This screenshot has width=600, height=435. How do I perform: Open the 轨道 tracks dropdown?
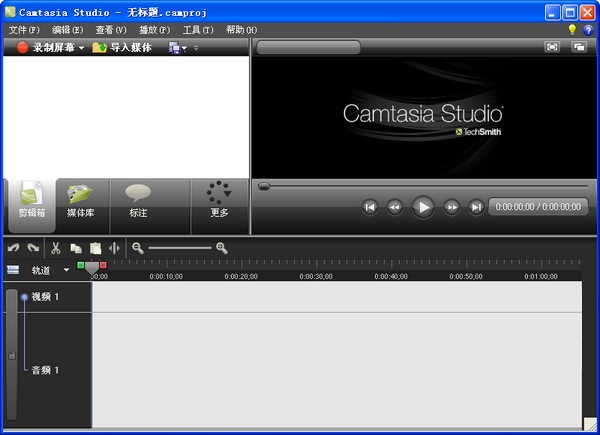pyautogui.click(x=67, y=270)
